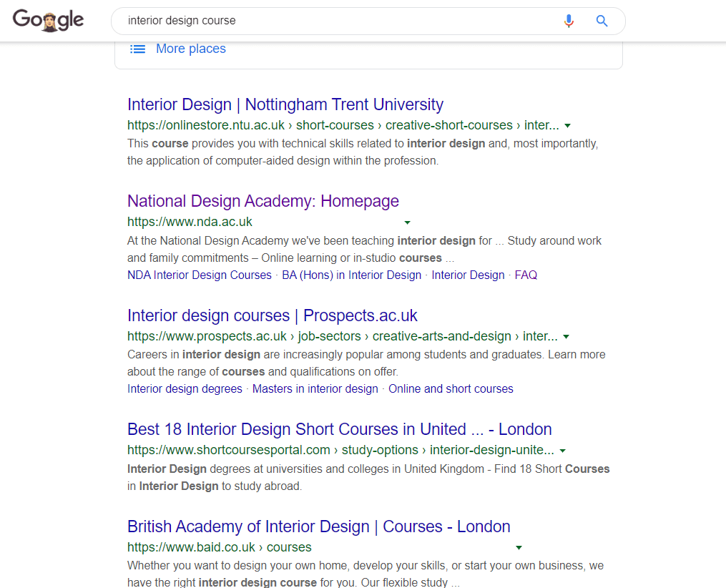
Task: Open Interior Design Nottingham Trent University result
Action: [x=285, y=104]
